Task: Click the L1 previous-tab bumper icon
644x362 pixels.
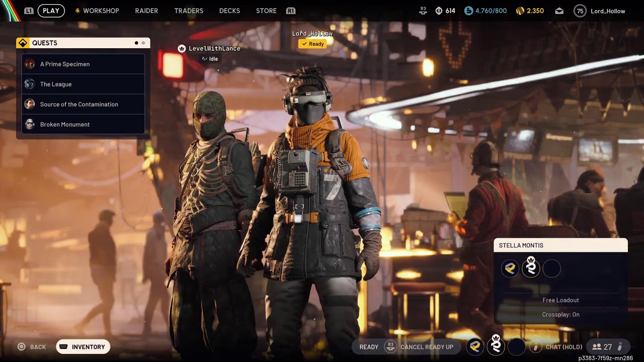Action: tap(29, 11)
